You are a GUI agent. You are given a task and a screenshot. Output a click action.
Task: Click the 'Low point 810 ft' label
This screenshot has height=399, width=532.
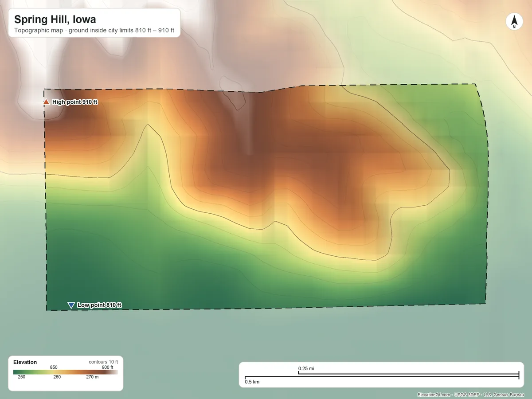(99, 305)
